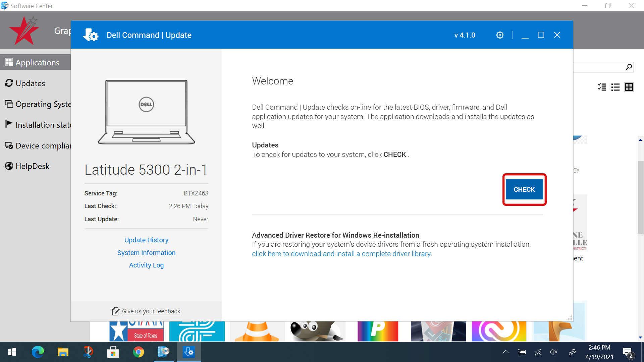644x362 pixels.
Task: Click the Software Center application icon
Action: tap(5, 5)
